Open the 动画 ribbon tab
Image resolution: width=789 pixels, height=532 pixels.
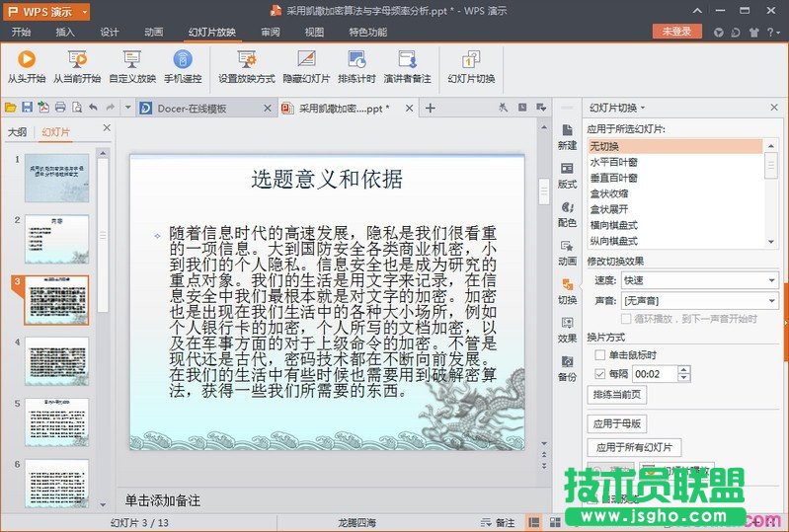[153, 33]
